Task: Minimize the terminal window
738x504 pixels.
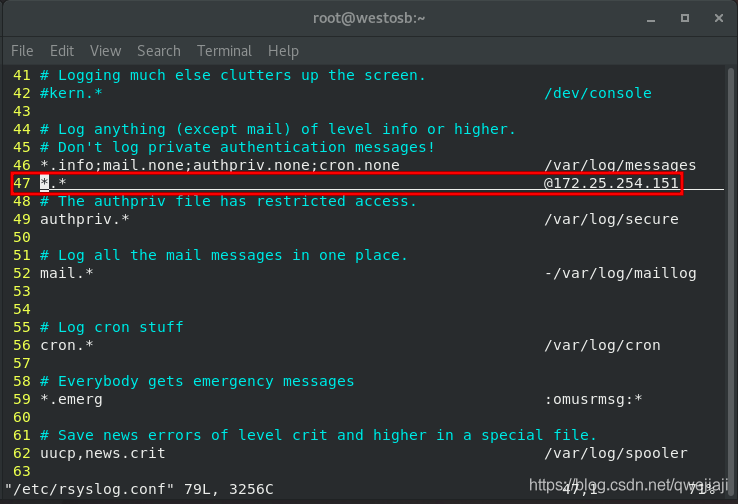Action: (x=651, y=18)
